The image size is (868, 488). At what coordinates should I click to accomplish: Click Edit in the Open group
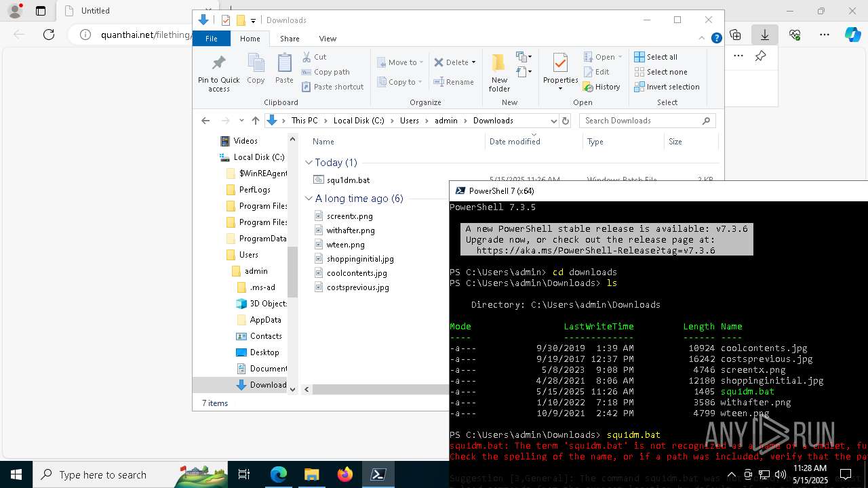[596, 72]
